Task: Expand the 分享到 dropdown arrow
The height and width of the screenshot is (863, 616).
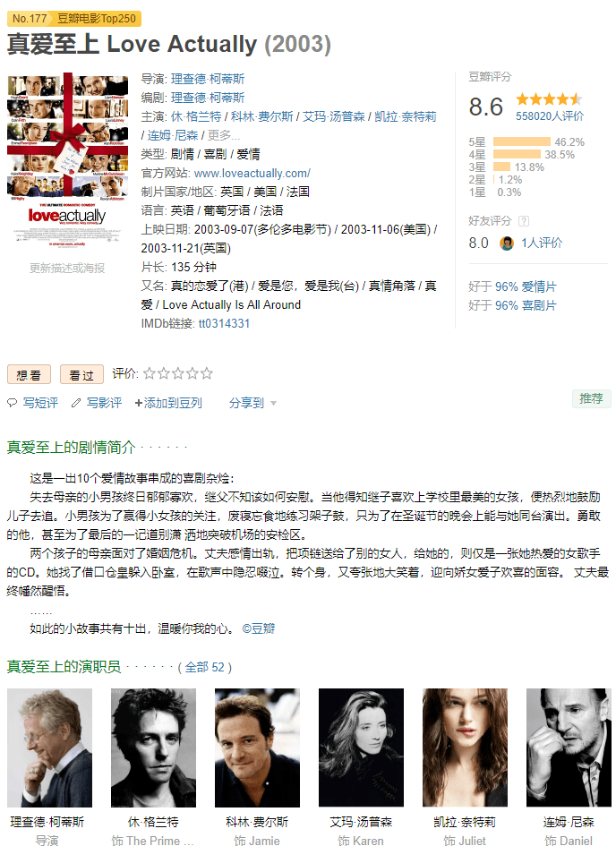Action: (x=274, y=404)
